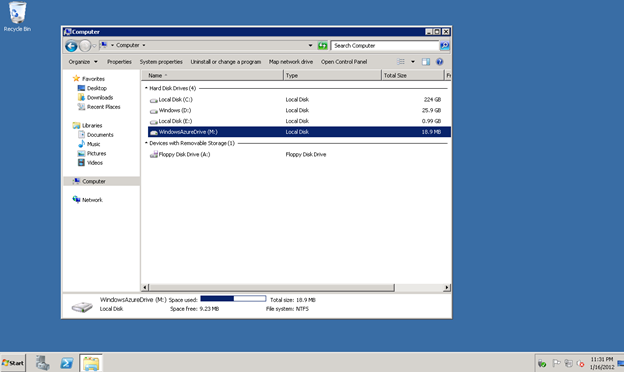Select the Floppy Disk Drive (A:) icon
Viewport: 624px width, 372px height.
point(154,154)
